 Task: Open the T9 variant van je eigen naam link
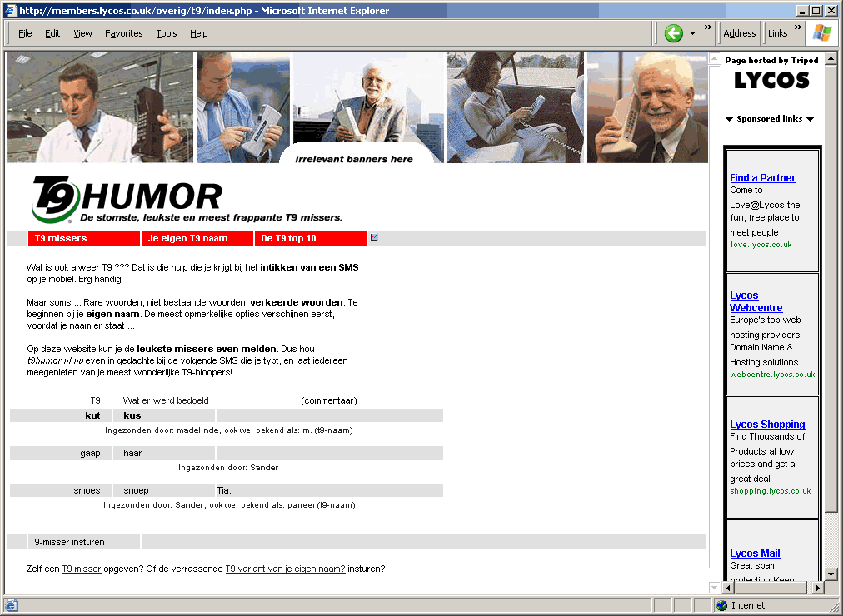(x=285, y=569)
